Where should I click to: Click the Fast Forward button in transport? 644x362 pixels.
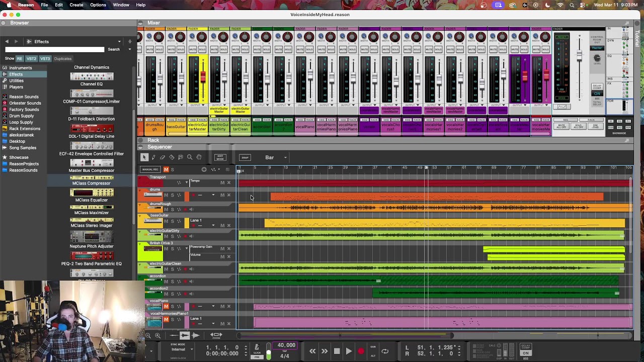pyautogui.click(x=325, y=351)
